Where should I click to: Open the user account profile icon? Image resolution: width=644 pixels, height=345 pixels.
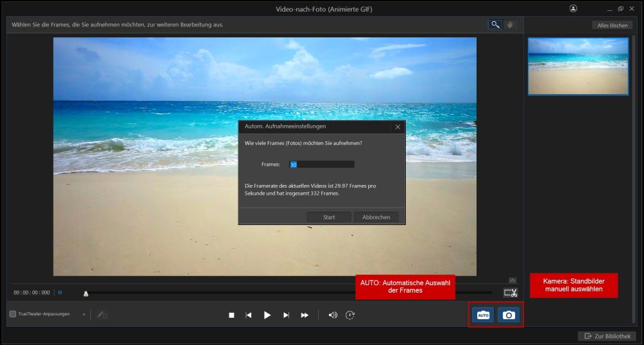click(x=573, y=8)
